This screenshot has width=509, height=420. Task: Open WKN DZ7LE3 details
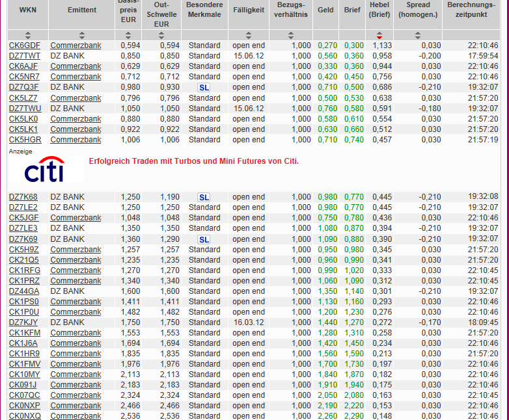click(23, 228)
